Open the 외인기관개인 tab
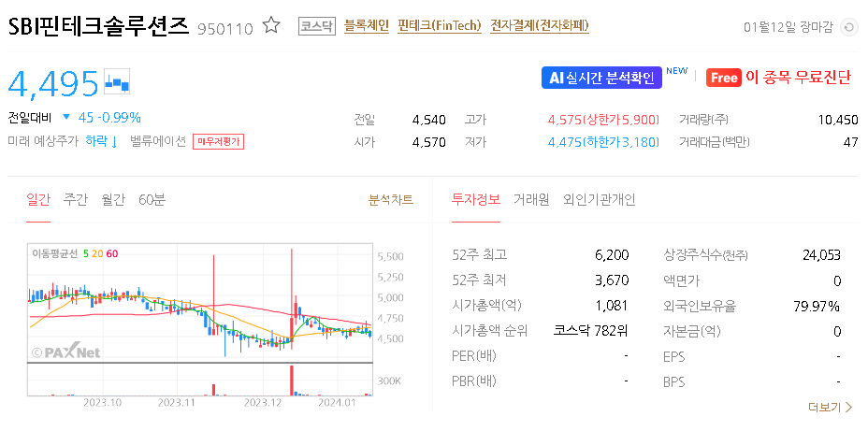The height and width of the screenshot is (431, 868). (599, 200)
